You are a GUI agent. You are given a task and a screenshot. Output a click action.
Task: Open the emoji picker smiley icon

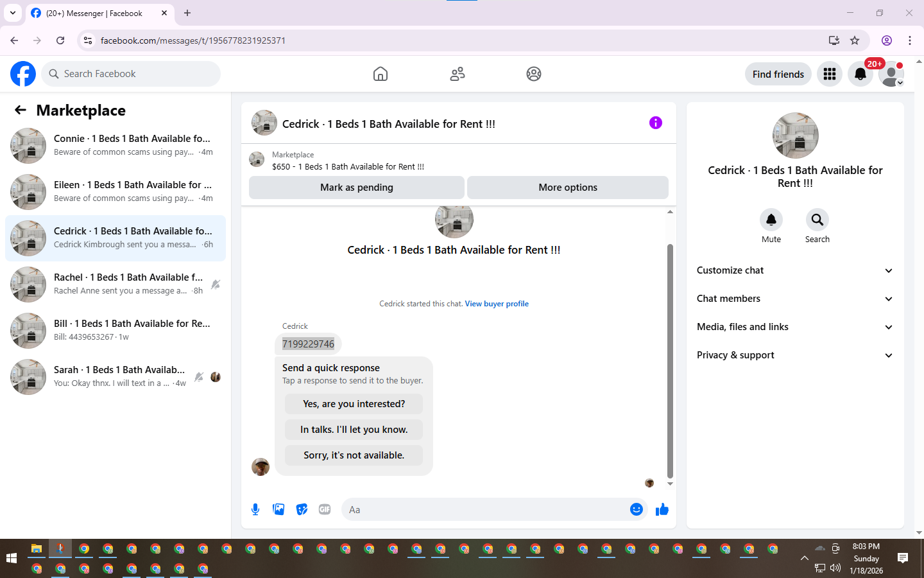[x=636, y=509]
